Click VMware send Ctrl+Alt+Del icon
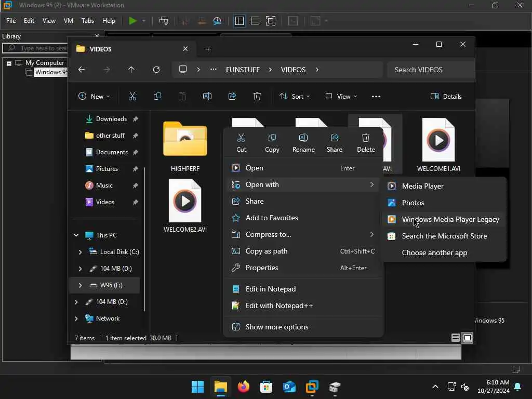 click(164, 21)
